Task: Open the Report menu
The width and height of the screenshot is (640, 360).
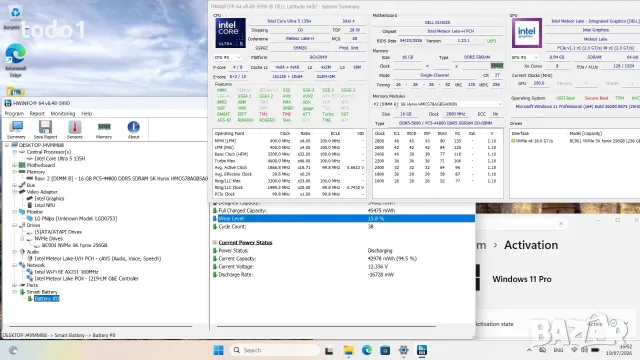Action: 37,113
